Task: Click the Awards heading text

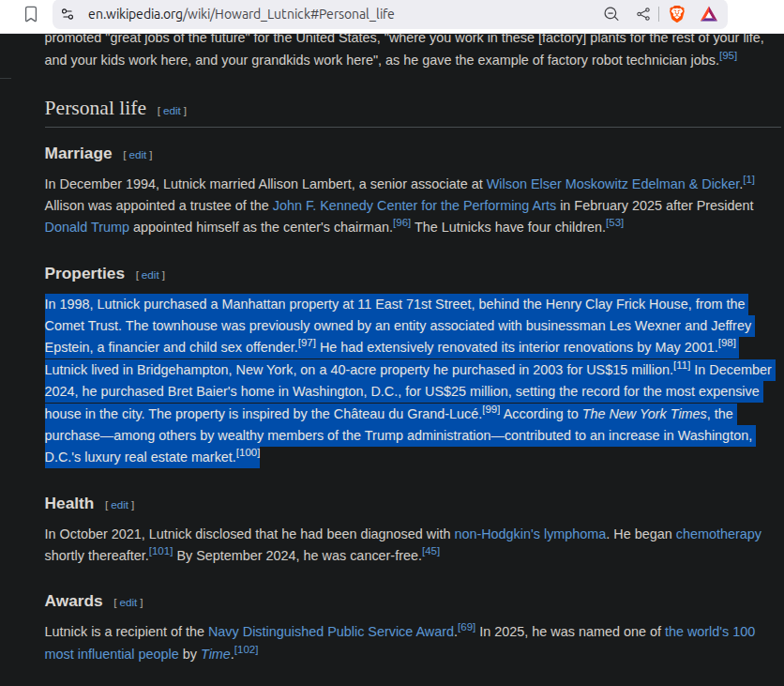Action: pos(73,601)
